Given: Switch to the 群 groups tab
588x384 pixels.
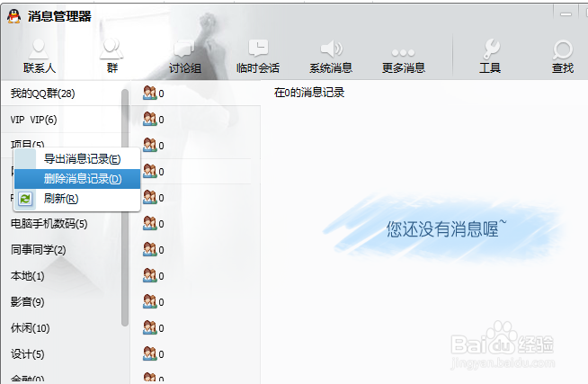Looking at the screenshot, I should [x=111, y=57].
